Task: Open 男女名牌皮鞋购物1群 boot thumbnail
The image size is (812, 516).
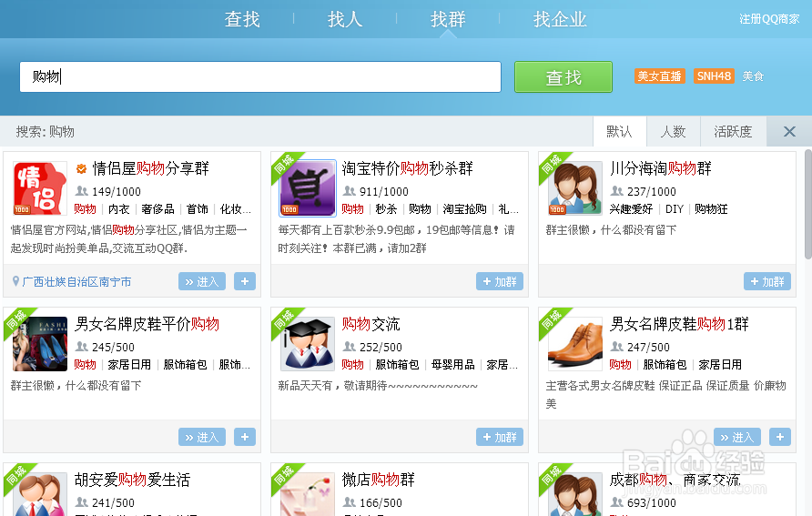Action: pyautogui.click(x=575, y=344)
